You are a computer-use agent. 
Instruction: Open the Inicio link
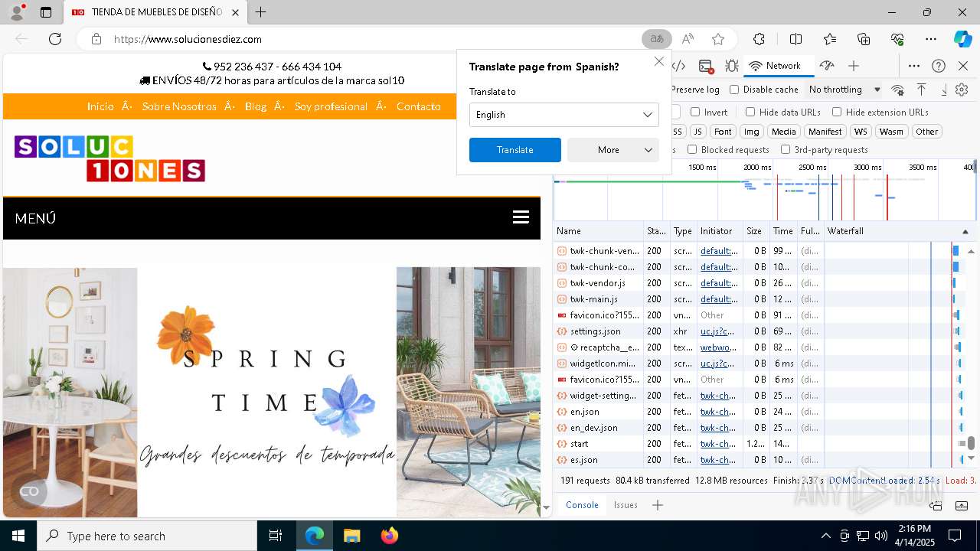[100, 106]
